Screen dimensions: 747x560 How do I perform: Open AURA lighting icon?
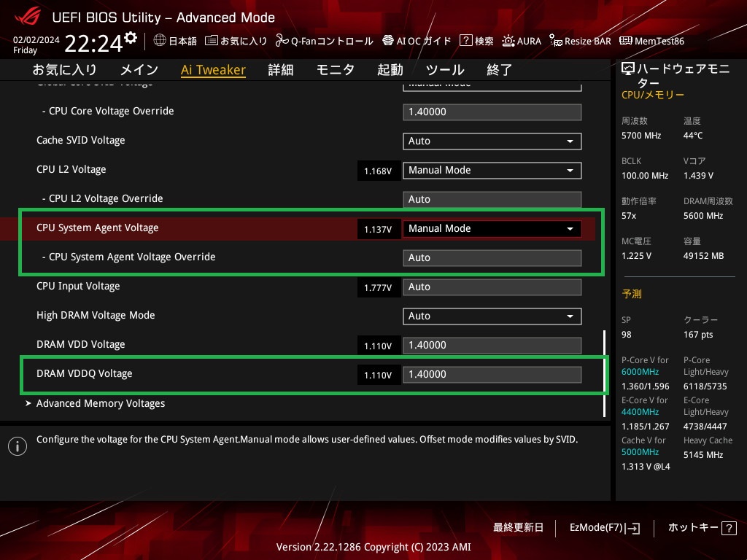click(508, 41)
